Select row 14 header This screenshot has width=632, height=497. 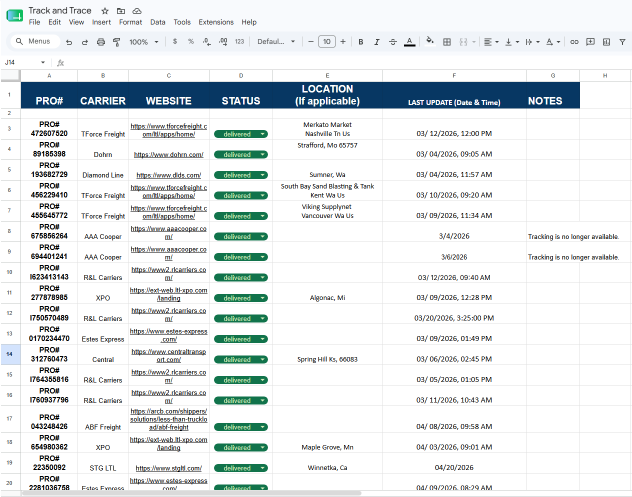(x=10, y=354)
